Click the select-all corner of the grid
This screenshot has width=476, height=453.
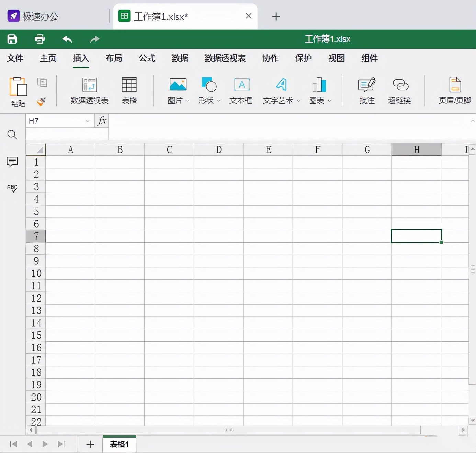36,150
